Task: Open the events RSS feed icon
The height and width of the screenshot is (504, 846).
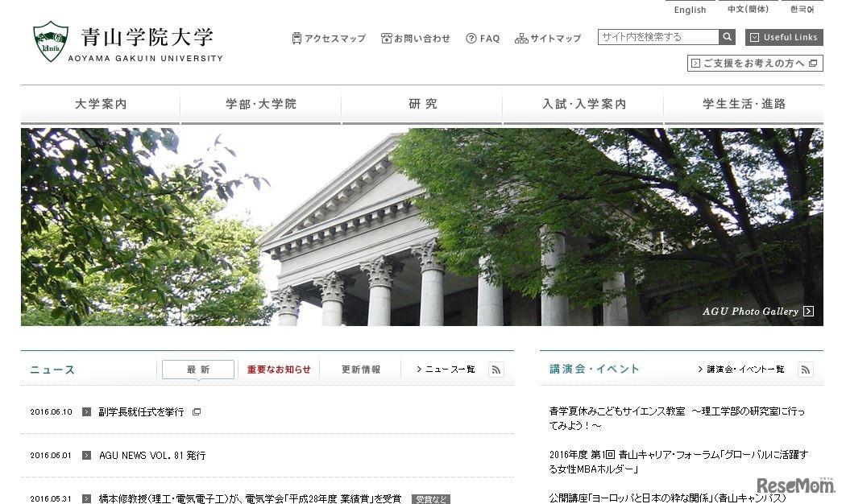Action: coord(805,370)
